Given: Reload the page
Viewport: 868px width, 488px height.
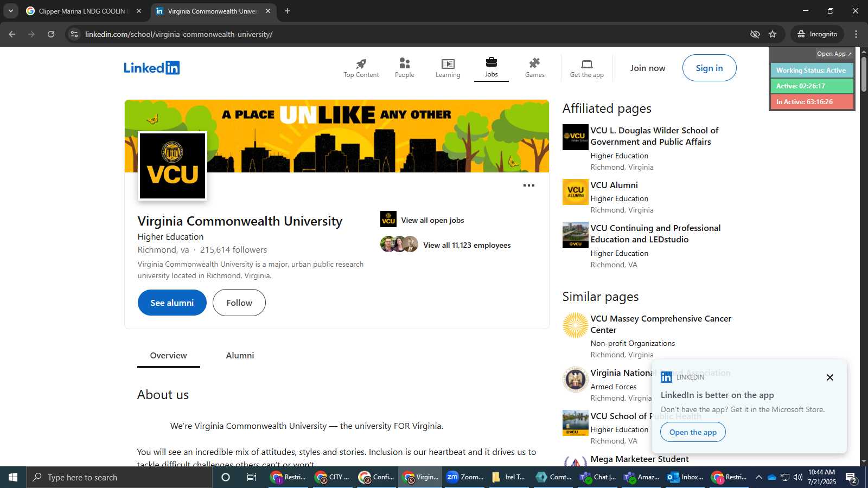Looking at the screenshot, I should tap(51, 34).
